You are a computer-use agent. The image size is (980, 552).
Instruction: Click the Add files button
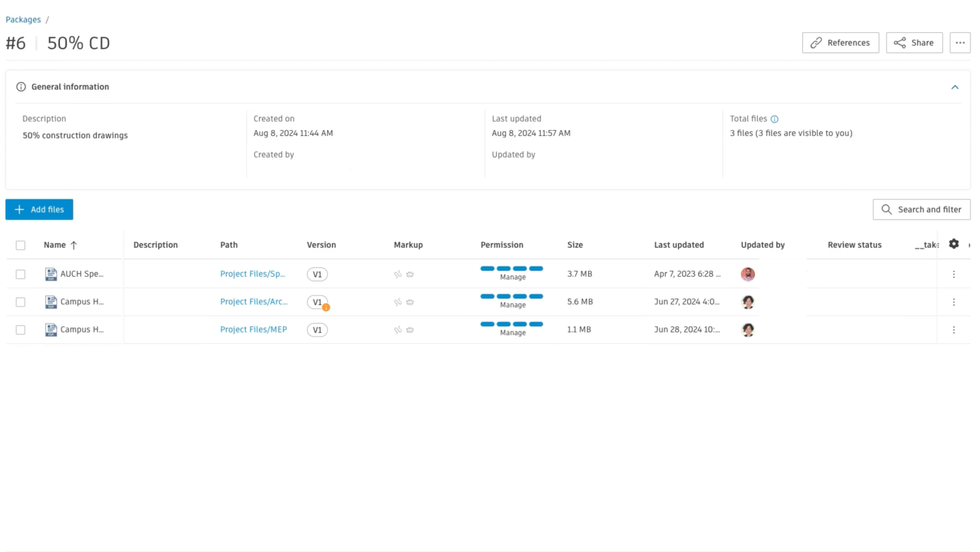39,209
